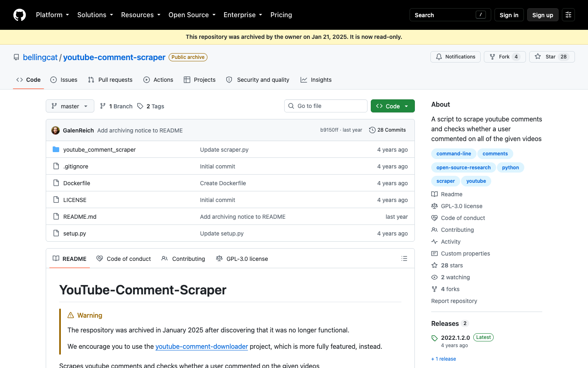This screenshot has width=588, height=368.
Task: Open the open-source-research topic tag
Action: 463,168
